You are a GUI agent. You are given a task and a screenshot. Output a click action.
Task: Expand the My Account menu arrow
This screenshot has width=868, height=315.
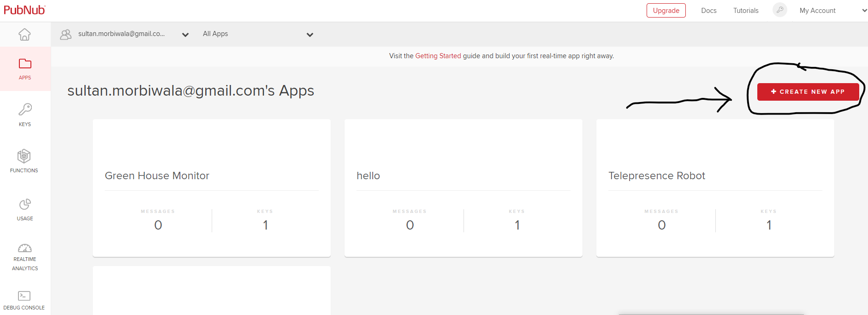[x=864, y=11]
